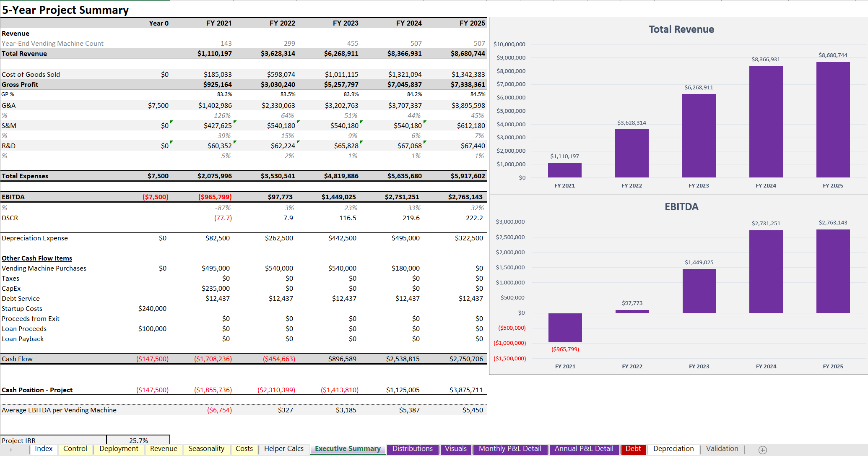Select the Revenue sheet tab

coord(163,449)
